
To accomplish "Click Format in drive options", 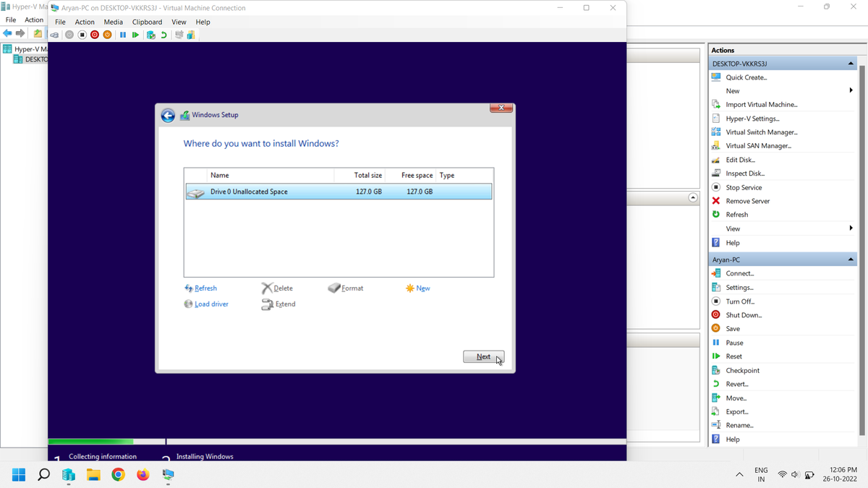I will point(346,288).
